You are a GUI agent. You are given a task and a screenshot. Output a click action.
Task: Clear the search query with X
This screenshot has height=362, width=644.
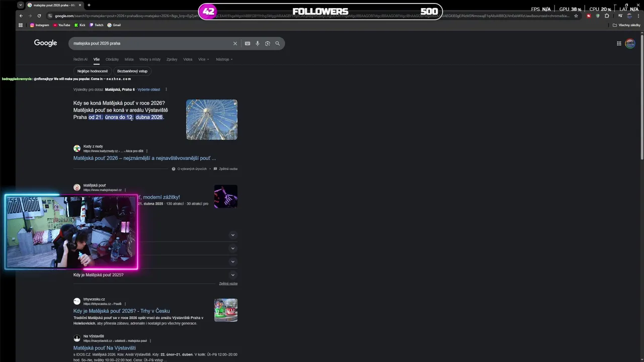pos(235,43)
